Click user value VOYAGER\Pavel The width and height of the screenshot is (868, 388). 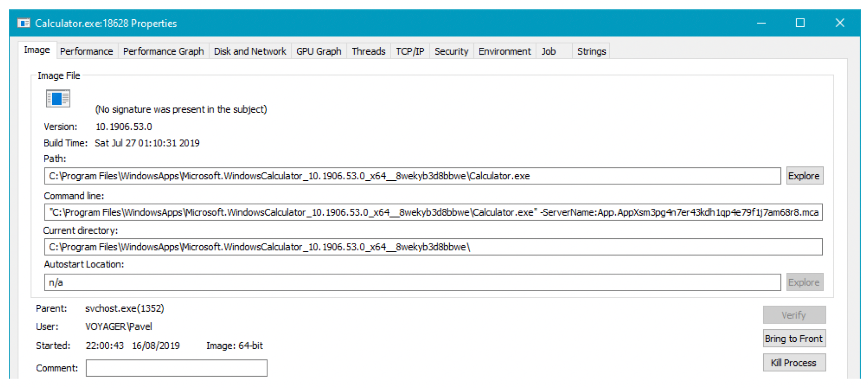pyautogui.click(x=119, y=326)
